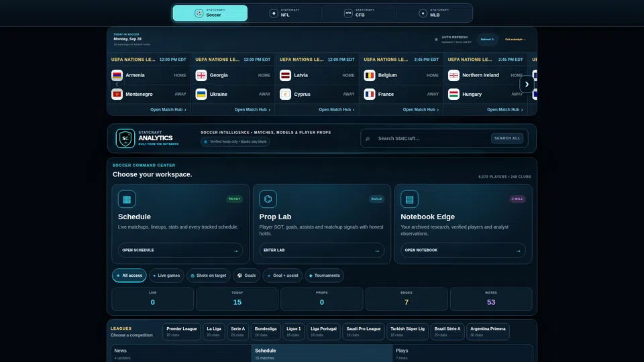Choose the La Liga competition
Screen dimensions: 644x362
[x=213, y=332]
